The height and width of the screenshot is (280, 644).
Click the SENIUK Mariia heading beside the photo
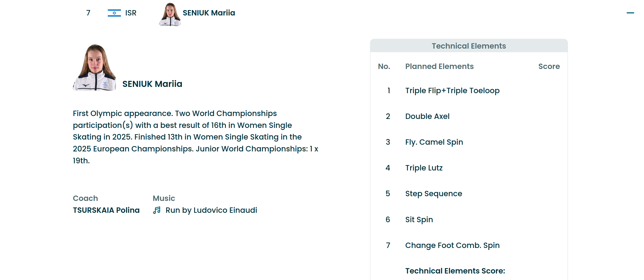tap(152, 84)
